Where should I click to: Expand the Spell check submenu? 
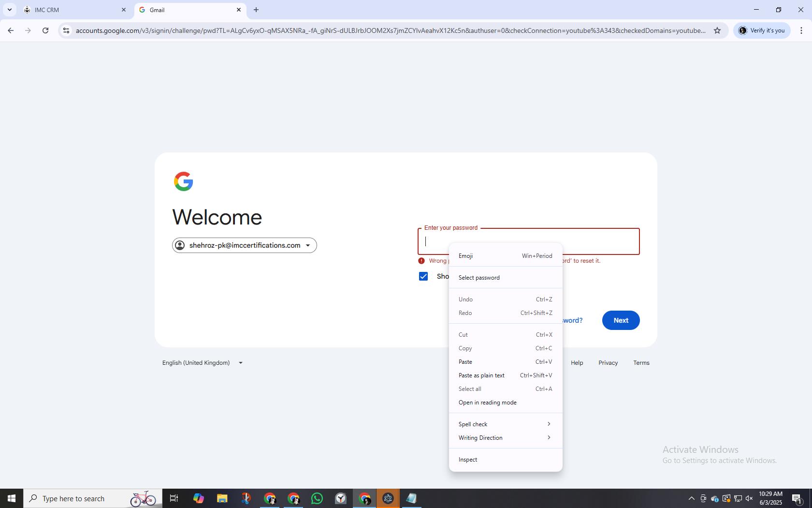tap(506, 424)
